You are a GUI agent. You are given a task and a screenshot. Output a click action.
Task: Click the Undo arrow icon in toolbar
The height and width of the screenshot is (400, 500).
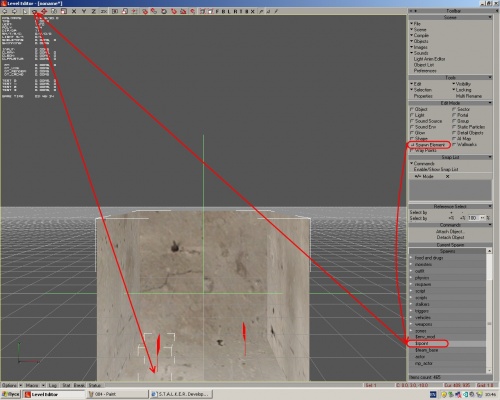5,11
